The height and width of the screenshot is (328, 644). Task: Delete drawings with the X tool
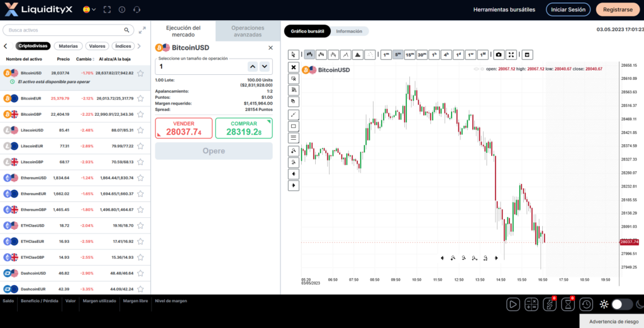293,67
